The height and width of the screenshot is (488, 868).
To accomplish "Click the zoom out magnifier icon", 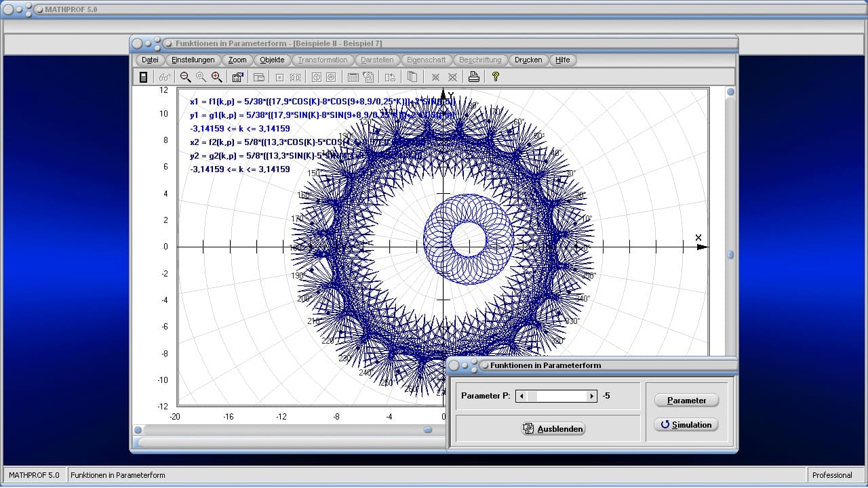I will tap(185, 77).
